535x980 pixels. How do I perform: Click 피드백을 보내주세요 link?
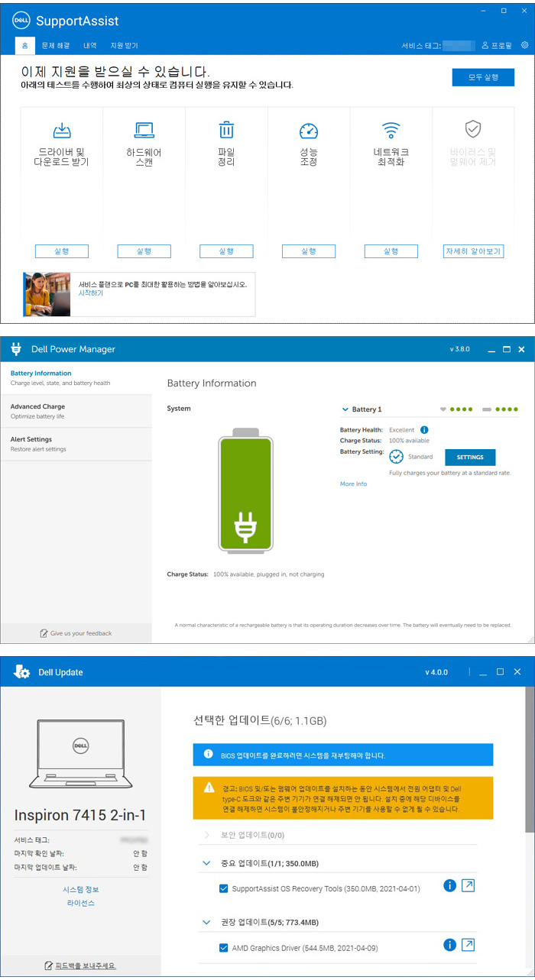[85, 965]
